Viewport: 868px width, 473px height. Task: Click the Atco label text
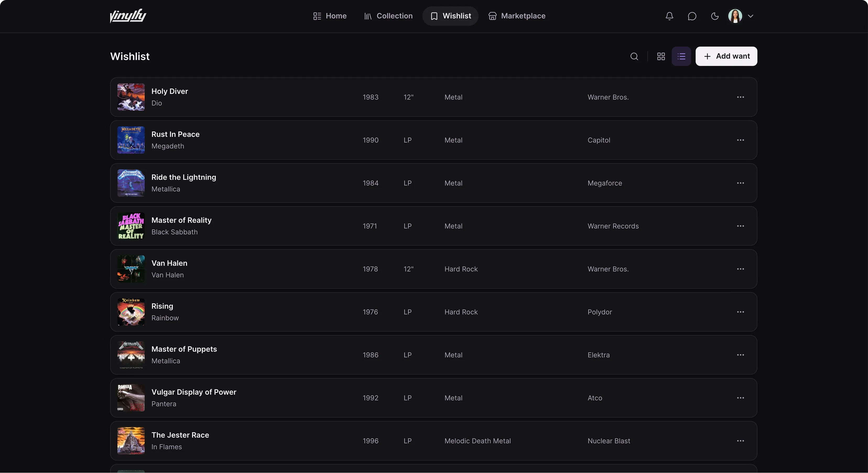tap(595, 398)
